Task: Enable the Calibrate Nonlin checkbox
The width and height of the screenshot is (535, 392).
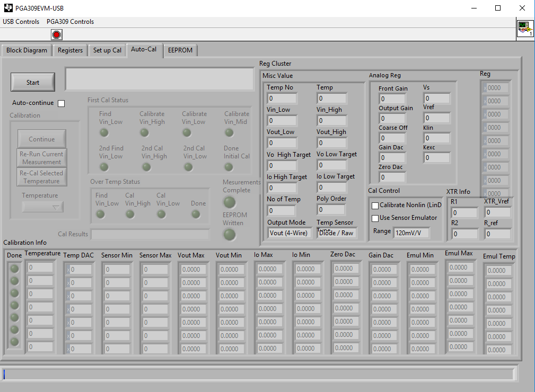Action: coord(375,206)
